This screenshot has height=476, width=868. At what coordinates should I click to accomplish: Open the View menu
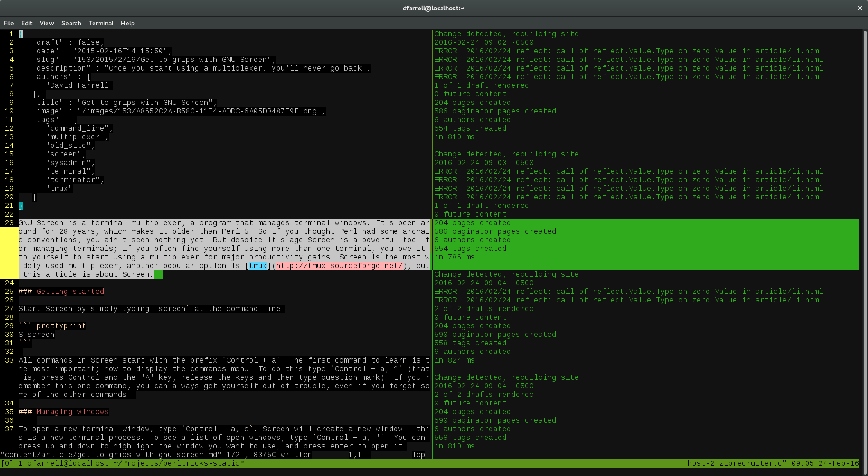[x=47, y=23]
